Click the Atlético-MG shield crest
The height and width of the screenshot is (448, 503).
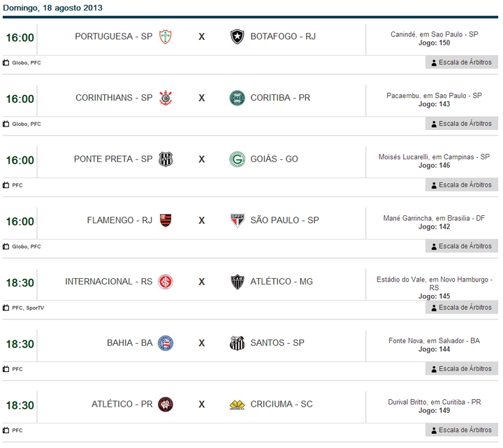pyautogui.click(x=238, y=282)
